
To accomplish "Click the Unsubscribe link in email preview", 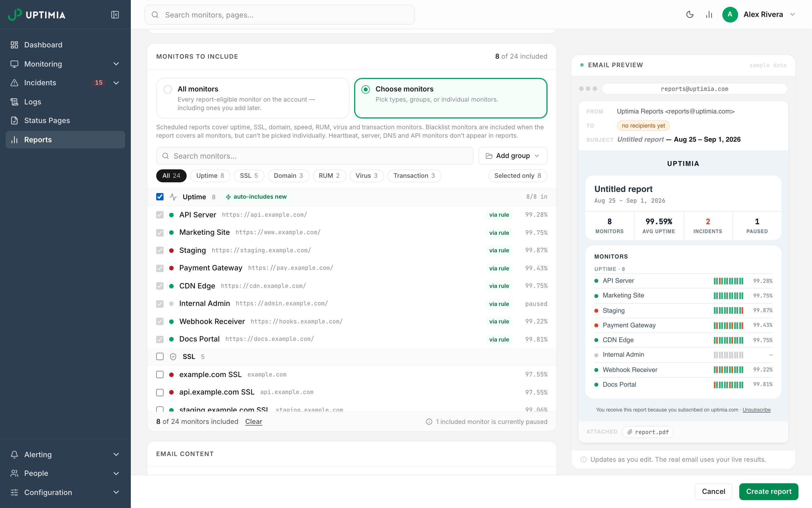I will [x=757, y=410].
